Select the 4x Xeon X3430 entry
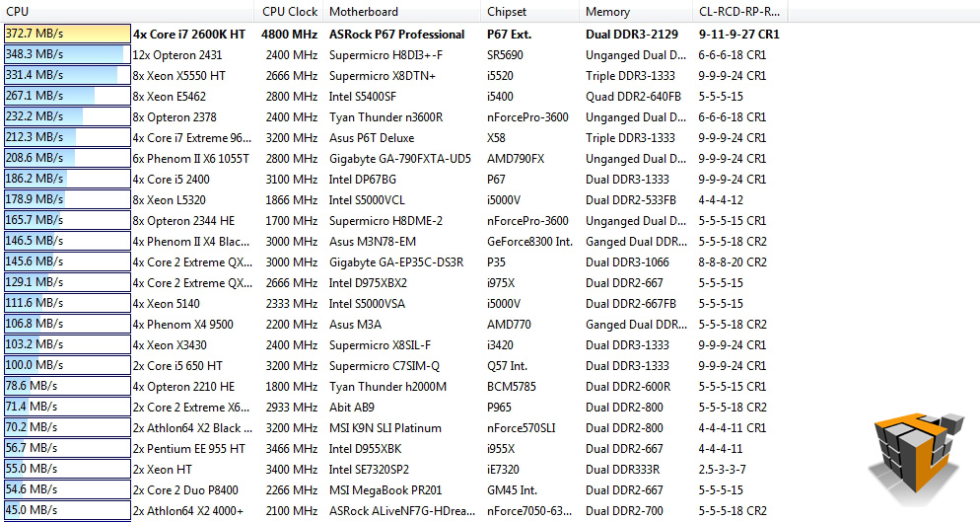Screen dimensions: 980x522 click(x=170, y=344)
